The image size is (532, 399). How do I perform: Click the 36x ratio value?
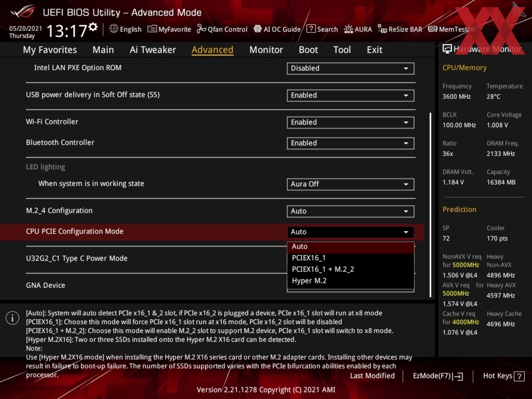(x=448, y=154)
